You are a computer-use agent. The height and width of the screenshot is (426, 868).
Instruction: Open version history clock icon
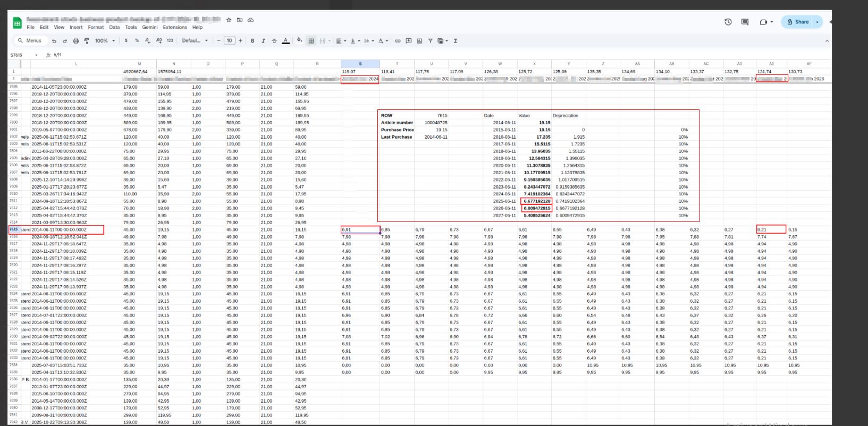point(728,22)
